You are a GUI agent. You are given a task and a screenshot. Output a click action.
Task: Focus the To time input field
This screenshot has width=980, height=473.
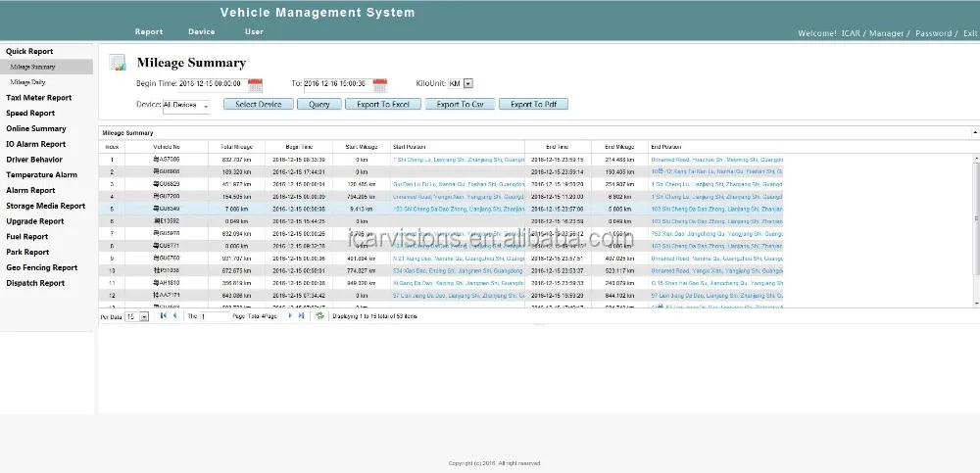(338, 83)
